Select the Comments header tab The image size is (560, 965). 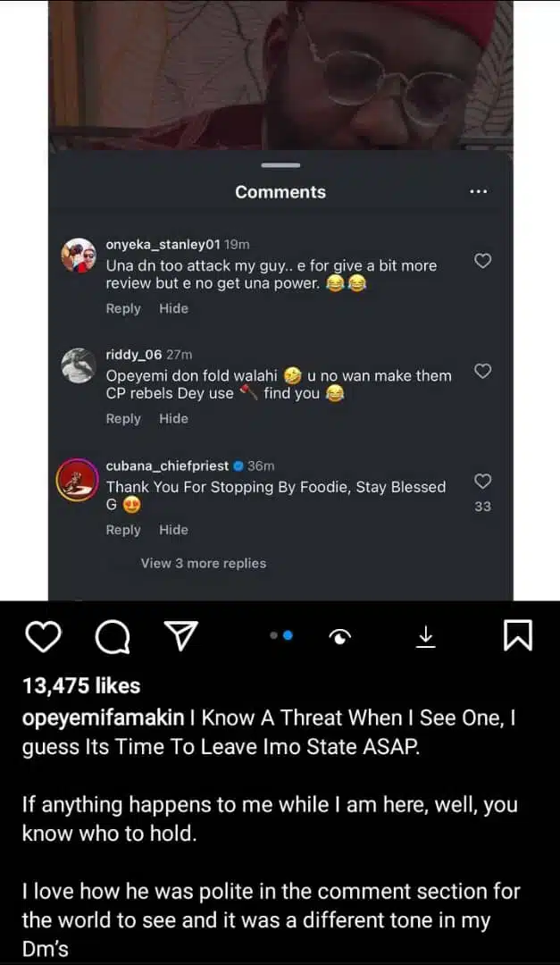(280, 191)
